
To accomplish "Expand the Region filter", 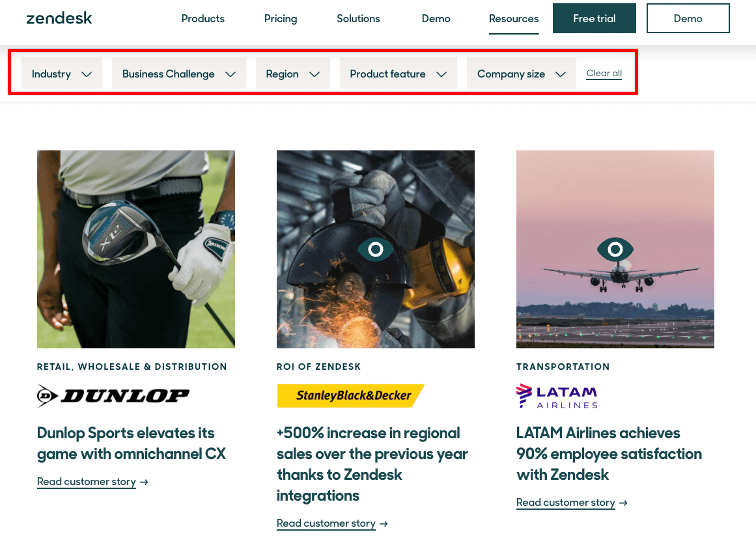I will click(x=292, y=74).
